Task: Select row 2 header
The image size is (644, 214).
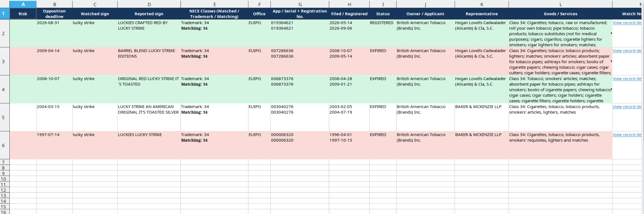Action: point(5,33)
